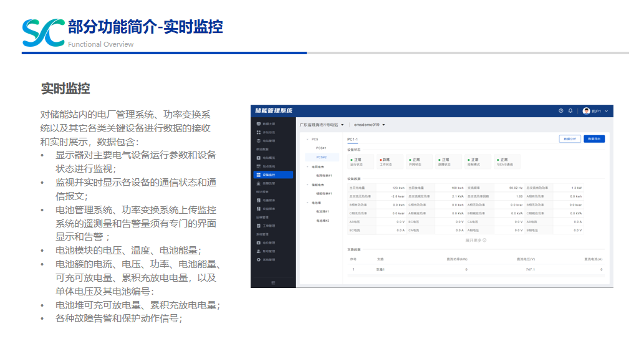Select 电池堆#2 in the device tree

[x=322, y=221]
